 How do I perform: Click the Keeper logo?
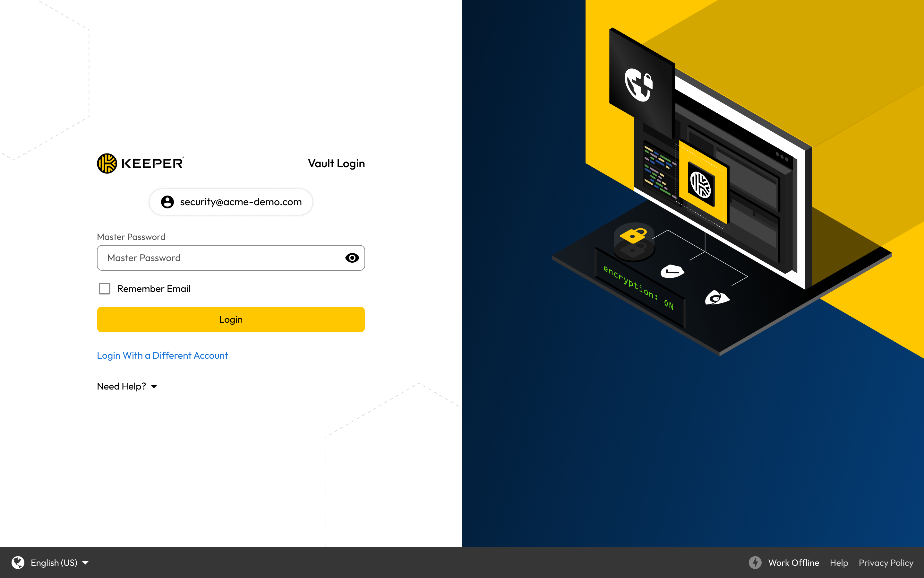(x=141, y=164)
